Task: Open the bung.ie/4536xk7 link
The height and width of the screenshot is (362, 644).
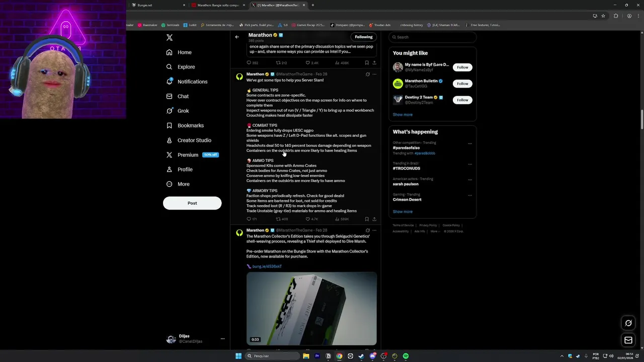Action: click(x=267, y=266)
